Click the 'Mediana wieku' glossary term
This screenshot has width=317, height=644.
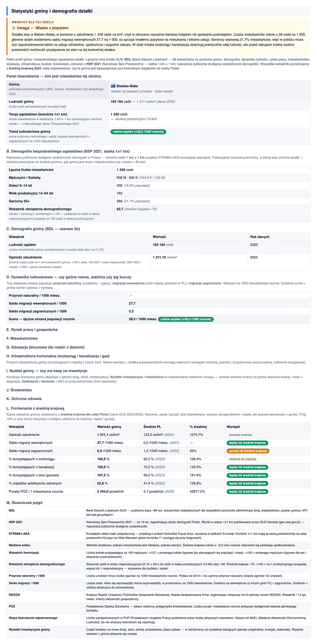pyautogui.click(x=19, y=545)
